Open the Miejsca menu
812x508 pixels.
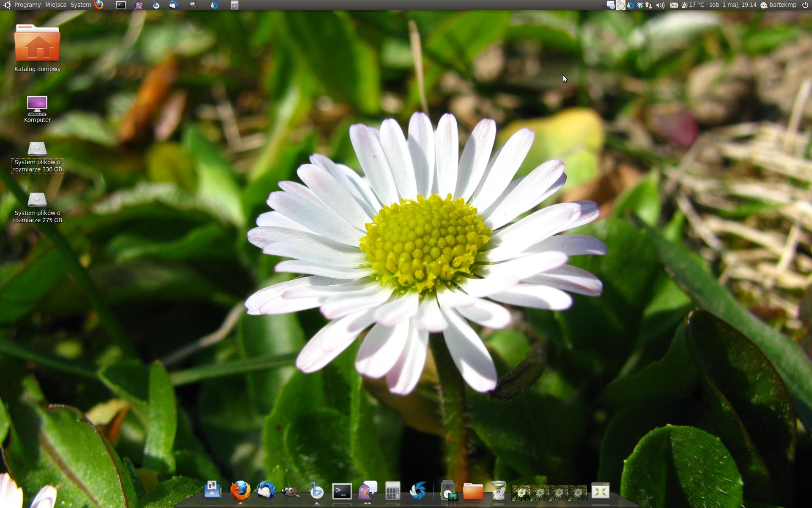[55, 5]
